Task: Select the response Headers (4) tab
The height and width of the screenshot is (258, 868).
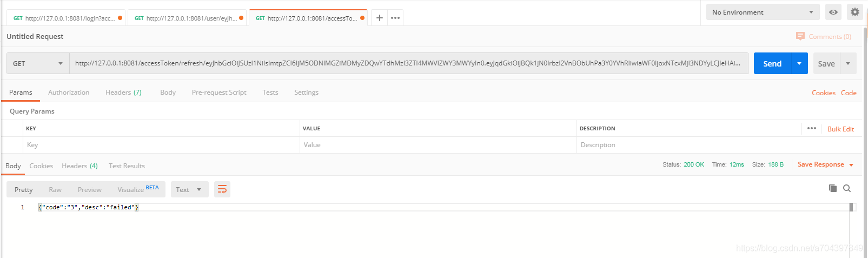Action: point(79,166)
